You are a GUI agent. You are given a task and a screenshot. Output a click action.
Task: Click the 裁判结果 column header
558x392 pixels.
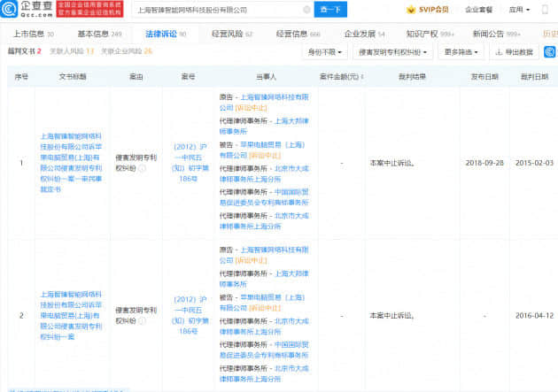[412, 76]
